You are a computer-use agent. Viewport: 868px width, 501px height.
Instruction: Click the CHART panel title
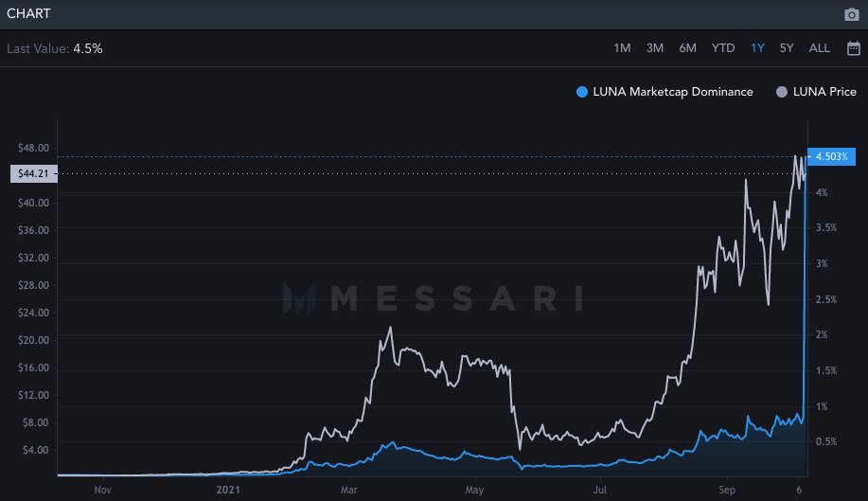tap(28, 14)
